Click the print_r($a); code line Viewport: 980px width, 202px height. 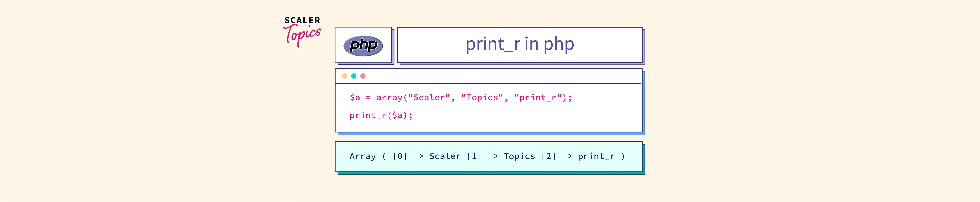click(381, 115)
